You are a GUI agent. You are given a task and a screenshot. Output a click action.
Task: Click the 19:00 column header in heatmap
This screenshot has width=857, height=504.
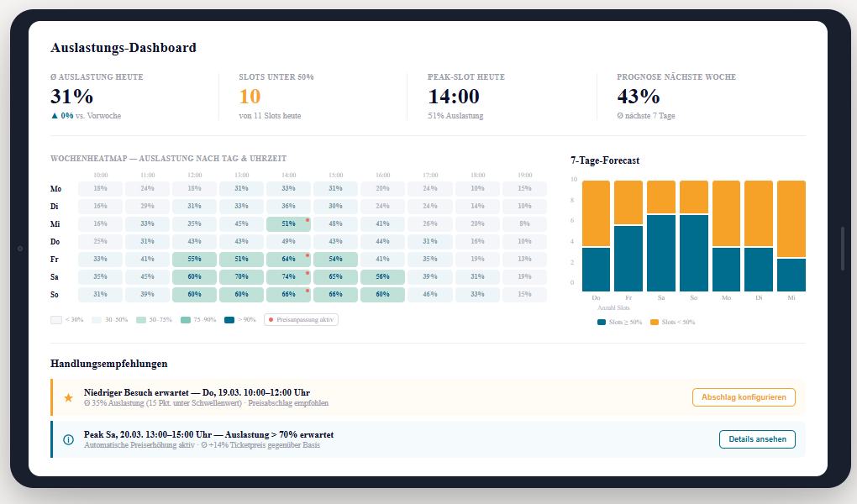(x=524, y=175)
